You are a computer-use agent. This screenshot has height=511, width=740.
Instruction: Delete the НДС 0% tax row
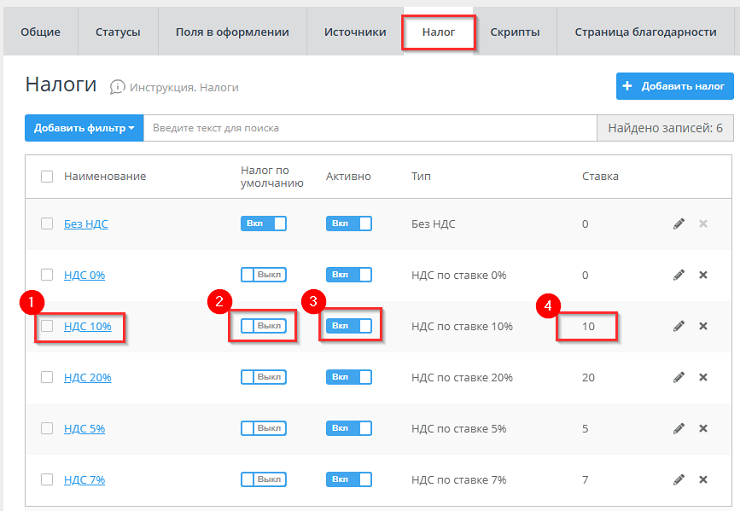[x=703, y=275]
